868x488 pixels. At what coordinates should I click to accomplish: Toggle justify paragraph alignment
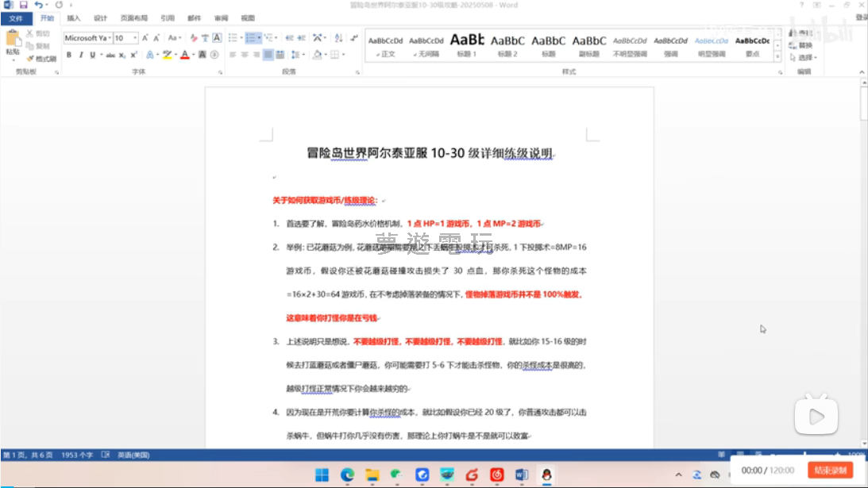[x=268, y=55]
